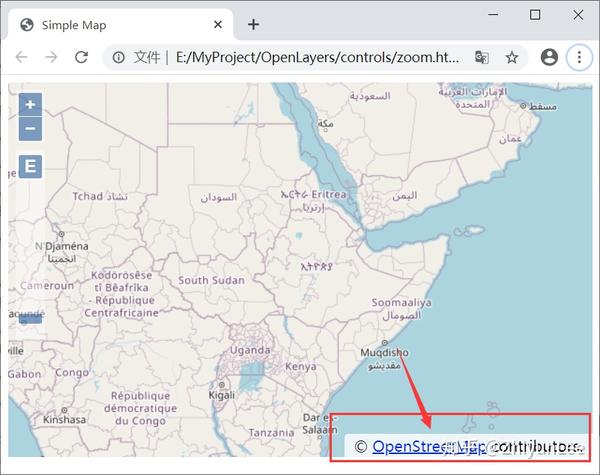Image resolution: width=600 pixels, height=475 pixels.
Task: Reload the page with the refresh icon
Action: 81,57
